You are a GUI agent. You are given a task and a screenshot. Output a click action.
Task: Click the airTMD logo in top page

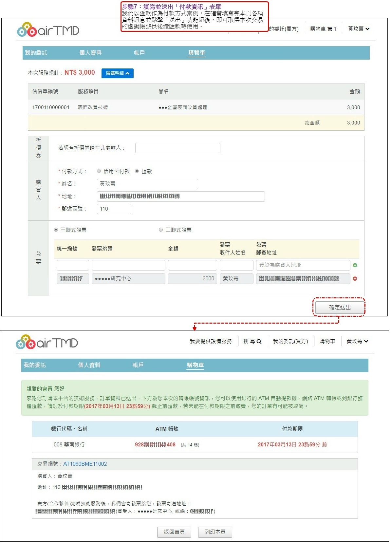pyautogui.click(x=48, y=30)
